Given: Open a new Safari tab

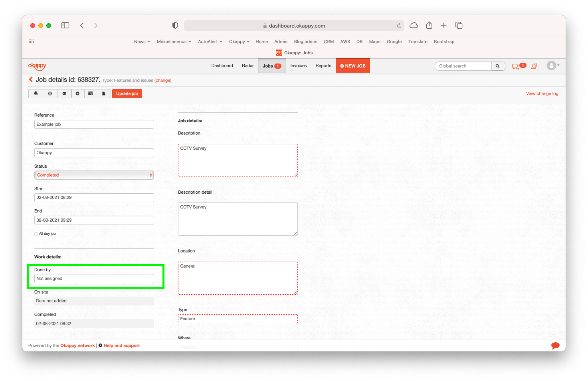Looking at the screenshot, I should (443, 26).
